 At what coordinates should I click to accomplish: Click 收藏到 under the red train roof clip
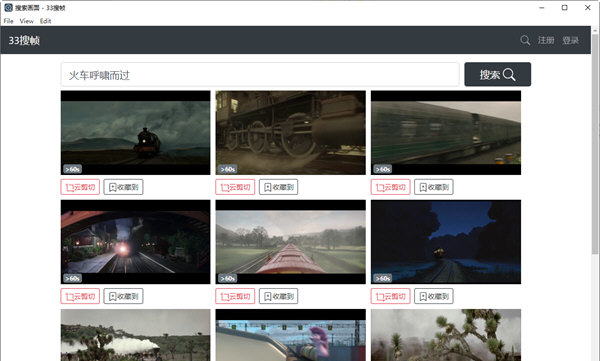[279, 296]
